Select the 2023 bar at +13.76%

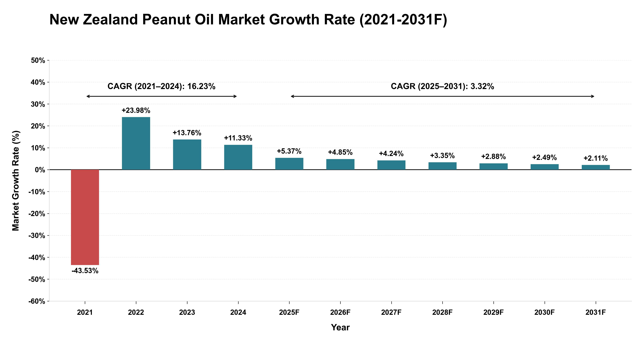tap(187, 155)
